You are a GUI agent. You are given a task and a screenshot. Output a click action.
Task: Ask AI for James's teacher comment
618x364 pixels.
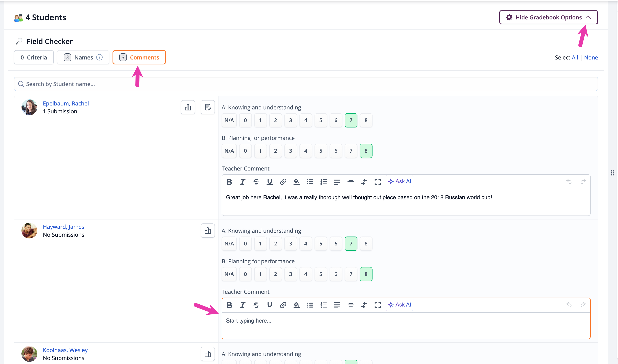click(x=399, y=305)
